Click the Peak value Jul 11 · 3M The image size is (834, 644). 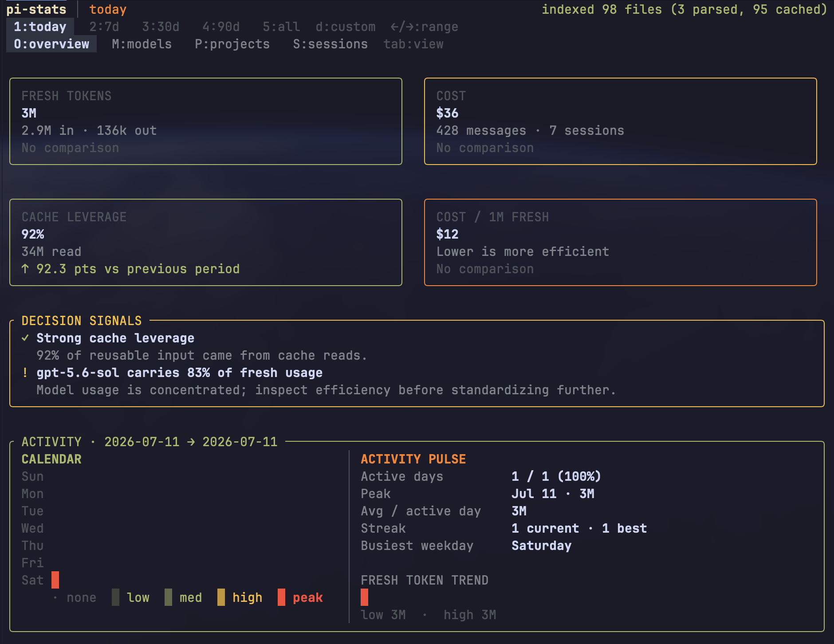(553, 494)
